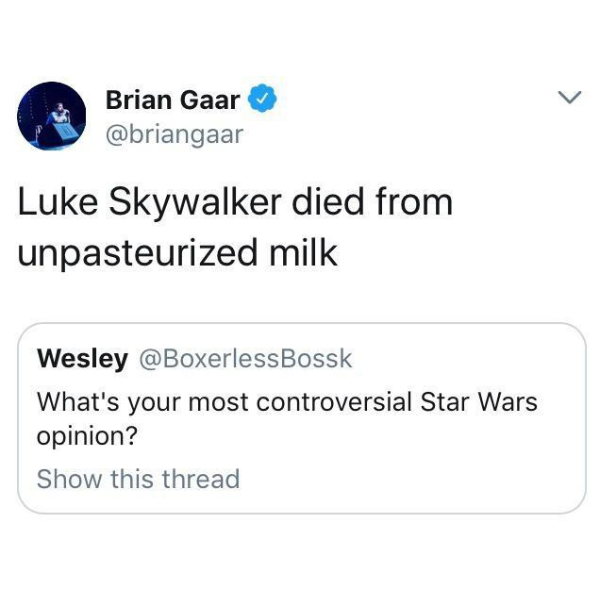Select the "Show this thread" link
The height and width of the screenshot is (600, 600).
[x=138, y=478]
